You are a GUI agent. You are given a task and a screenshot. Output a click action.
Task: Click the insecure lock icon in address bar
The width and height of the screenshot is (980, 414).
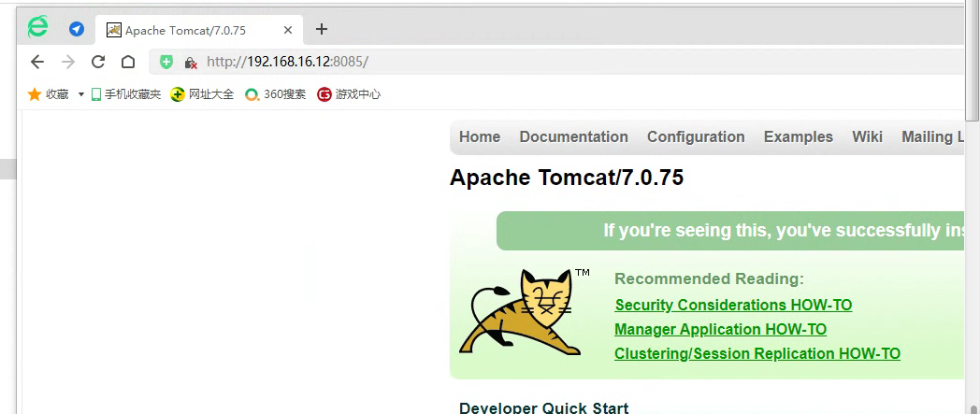point(191,62)
